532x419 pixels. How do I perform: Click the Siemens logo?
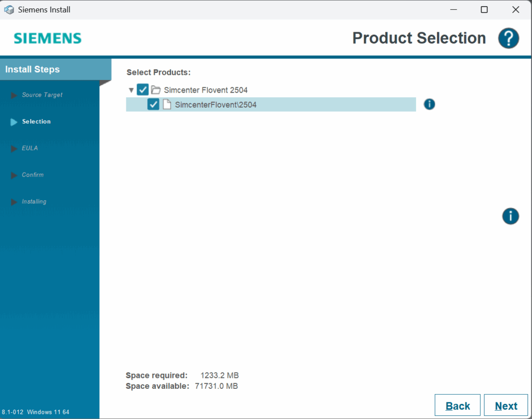(47, 38)
